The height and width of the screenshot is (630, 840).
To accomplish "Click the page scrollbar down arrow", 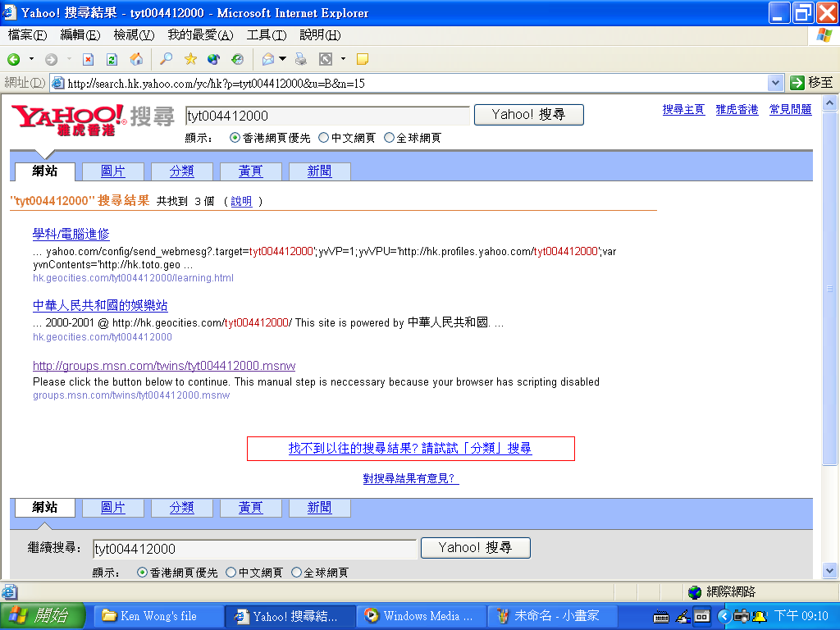I will click(x=830, y=571).
